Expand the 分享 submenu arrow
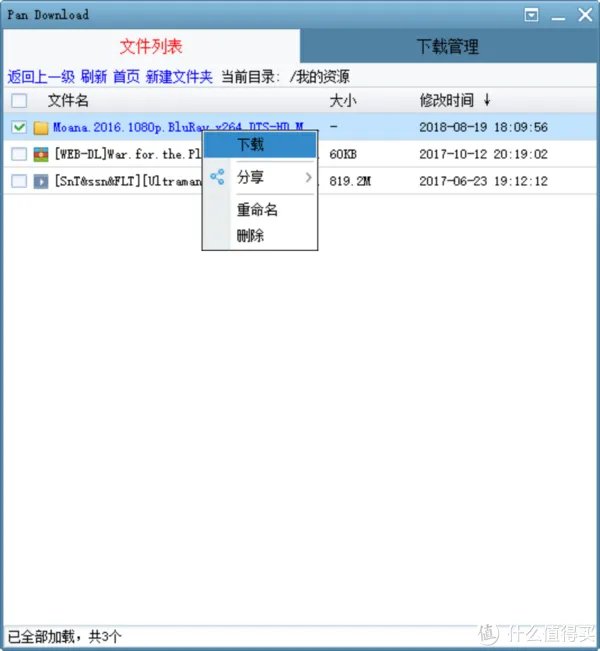 pos(308,177)
